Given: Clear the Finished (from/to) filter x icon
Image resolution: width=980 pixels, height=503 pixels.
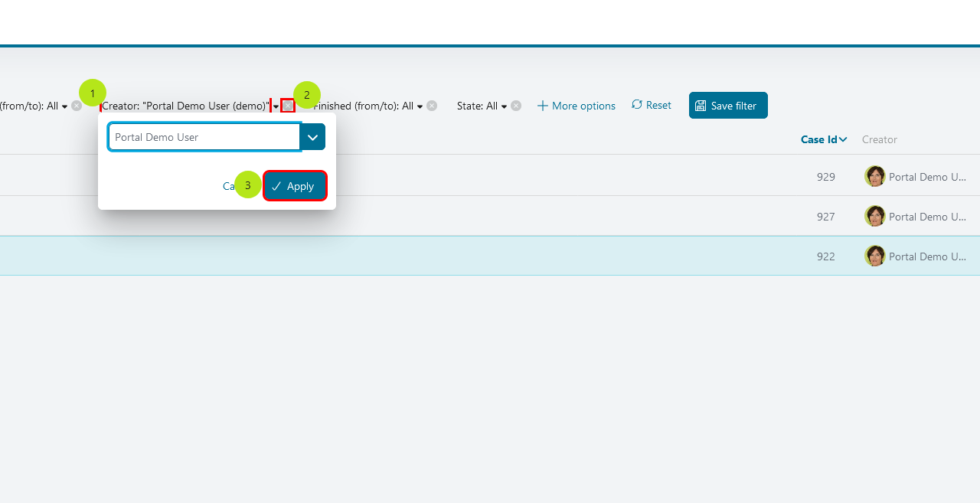Looking at the screenshot, I should [432, 106].
